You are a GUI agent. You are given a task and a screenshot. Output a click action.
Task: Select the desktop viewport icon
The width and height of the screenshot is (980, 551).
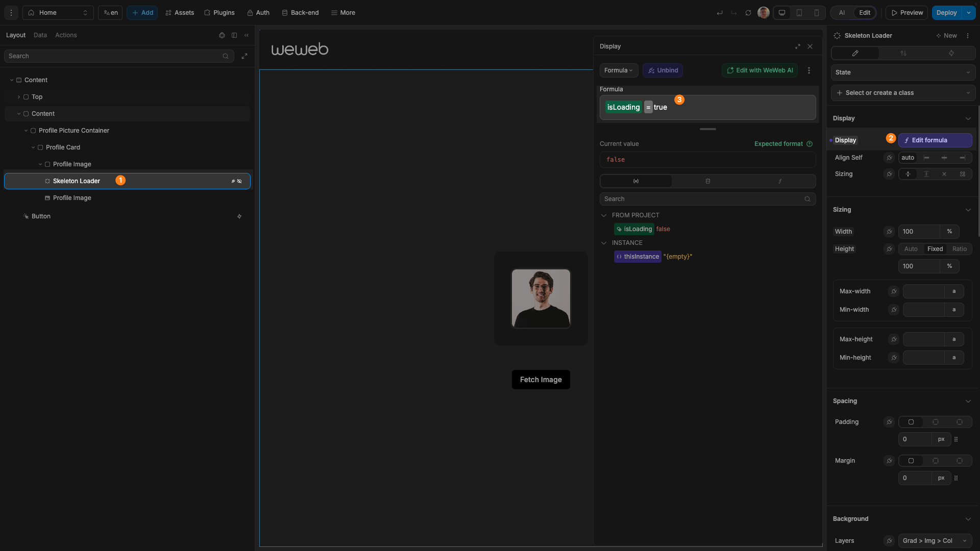781,13
